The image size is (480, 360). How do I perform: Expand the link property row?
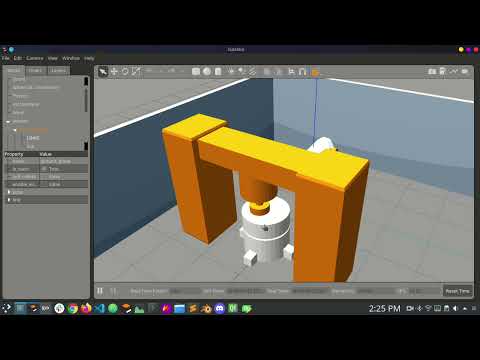pos(9,200)
